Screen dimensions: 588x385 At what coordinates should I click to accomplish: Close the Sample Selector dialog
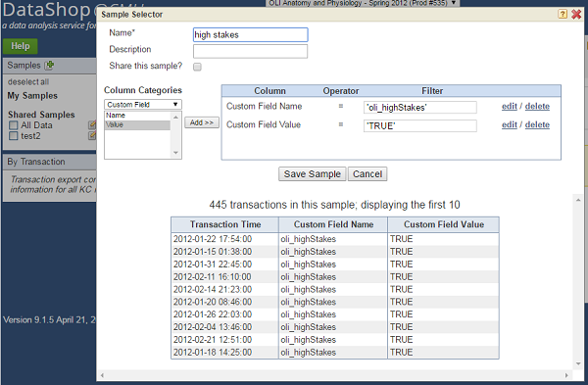[x=576, y=15]
